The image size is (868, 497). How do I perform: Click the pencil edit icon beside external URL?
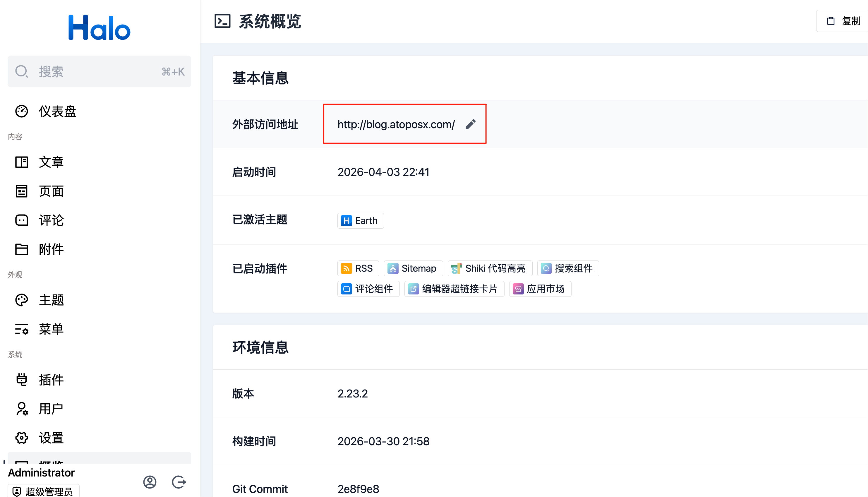471,124
